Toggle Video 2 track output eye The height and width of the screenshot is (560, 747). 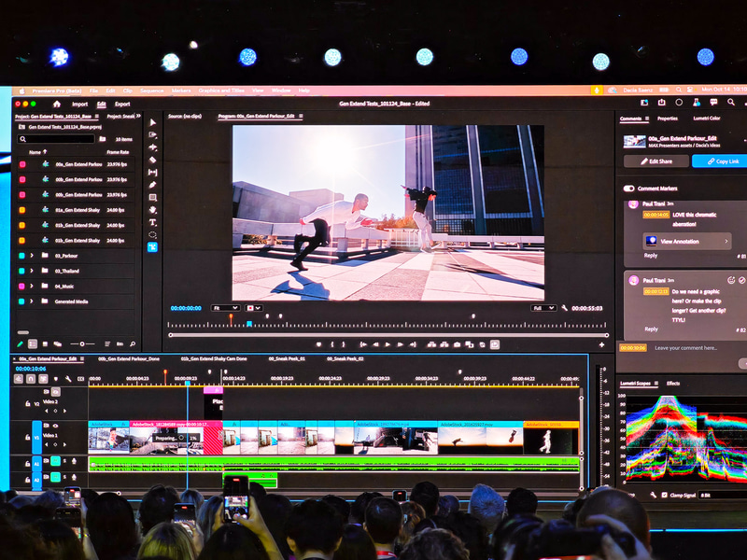56,392
